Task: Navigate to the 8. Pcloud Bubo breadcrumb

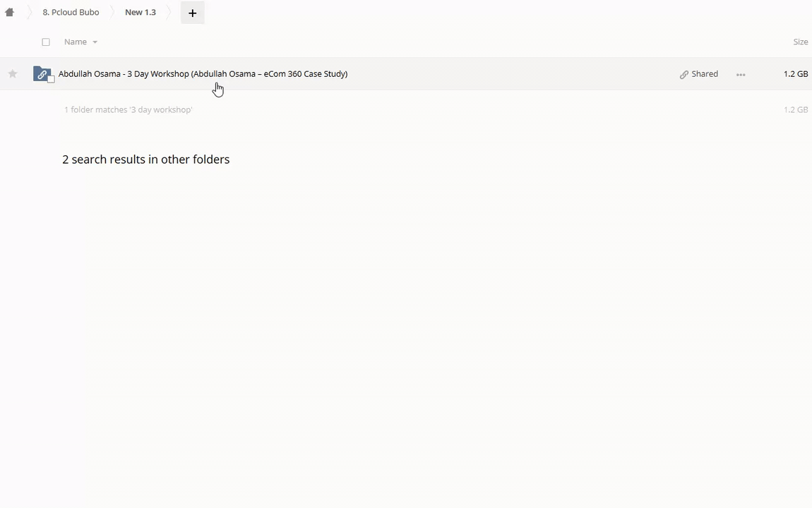Action: (x=71, y=12)
